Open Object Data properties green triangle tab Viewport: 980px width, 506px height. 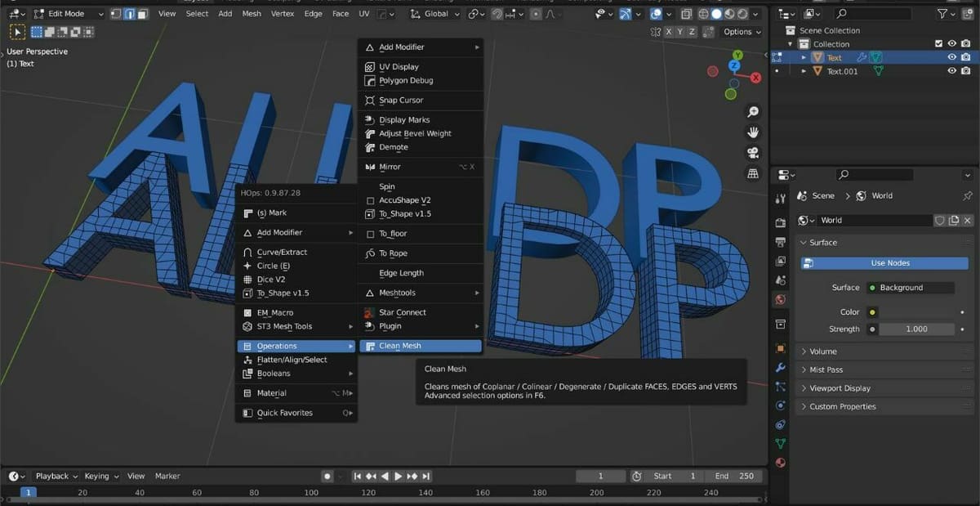click(x=781, y=443)
